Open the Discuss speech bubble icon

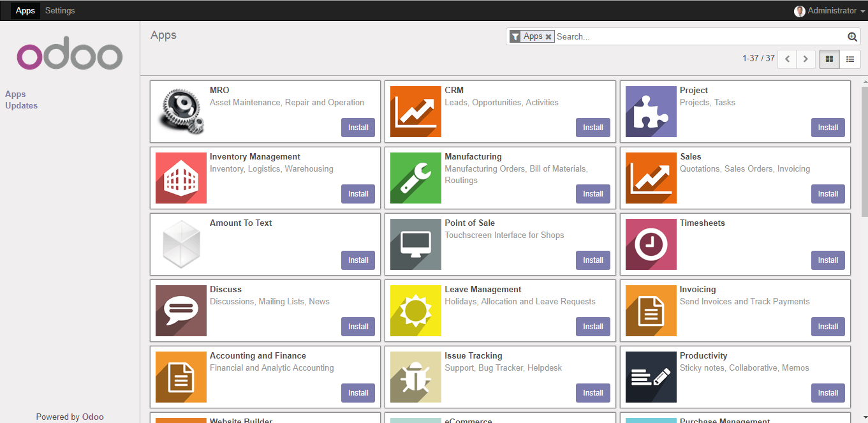point(181,311)
